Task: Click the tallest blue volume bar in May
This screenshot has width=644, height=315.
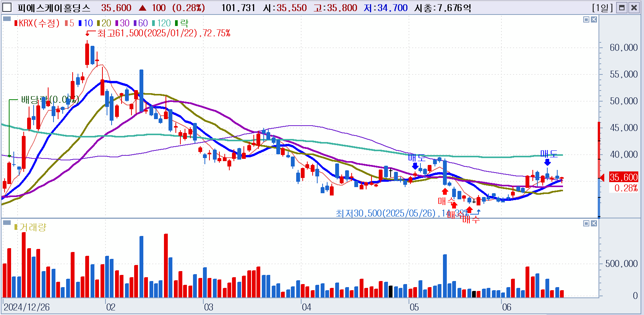Action: pos(445,276)
